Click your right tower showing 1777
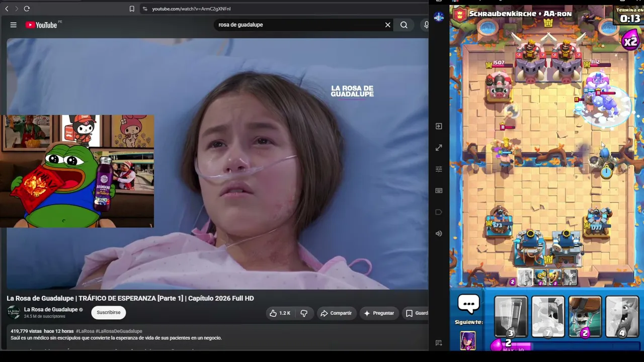The width and height of the screenshot is (644, 362). click(x=597, y=222)
